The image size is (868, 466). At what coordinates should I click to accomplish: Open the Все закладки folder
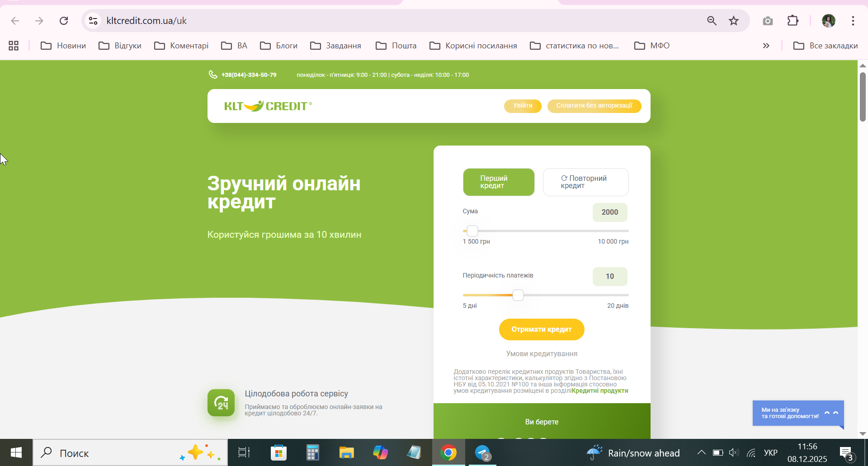(x=826, y=46)
